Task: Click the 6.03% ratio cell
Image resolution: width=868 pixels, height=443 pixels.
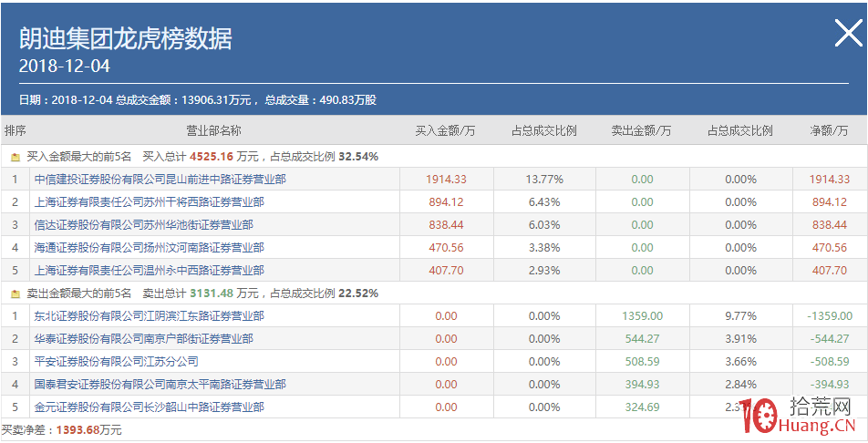Action: 544,225
